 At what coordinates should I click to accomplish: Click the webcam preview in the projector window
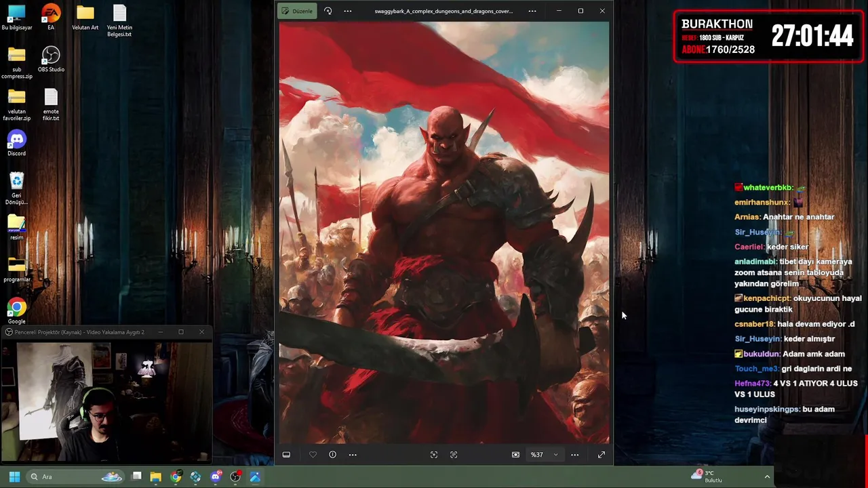coord(106,401)
